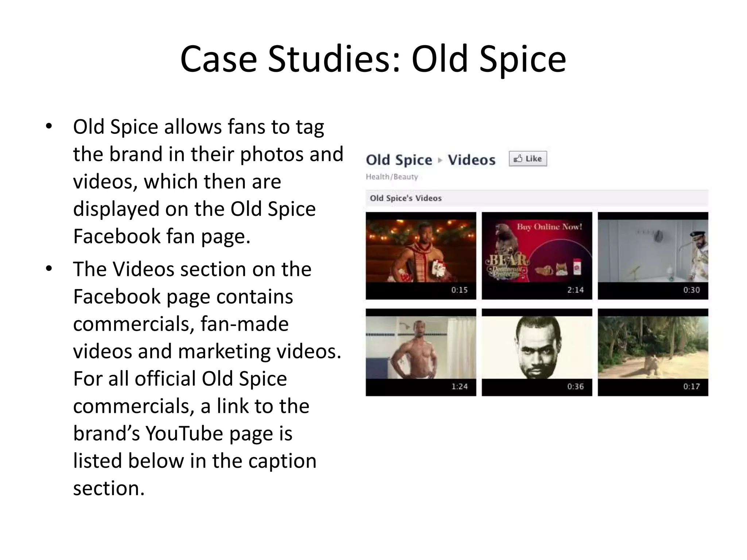
Task: Click the 'Buy Online Now!' text in thumbnail
Action: point(549,227)
